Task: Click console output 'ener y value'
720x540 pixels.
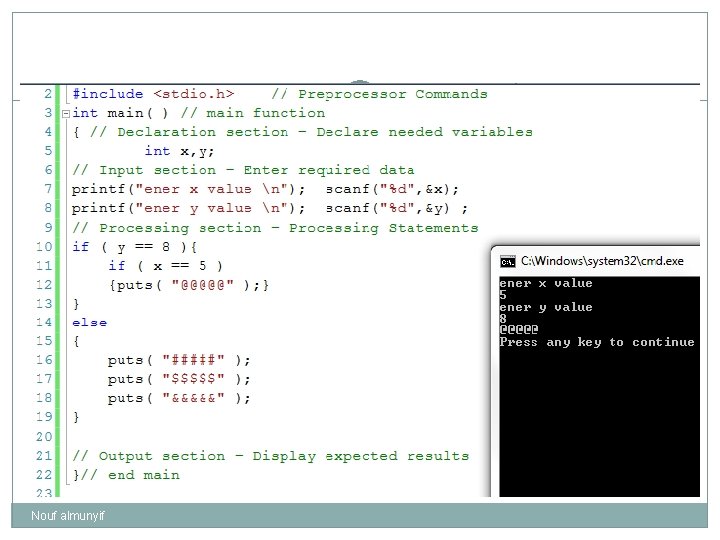Action: click(546, 307)
